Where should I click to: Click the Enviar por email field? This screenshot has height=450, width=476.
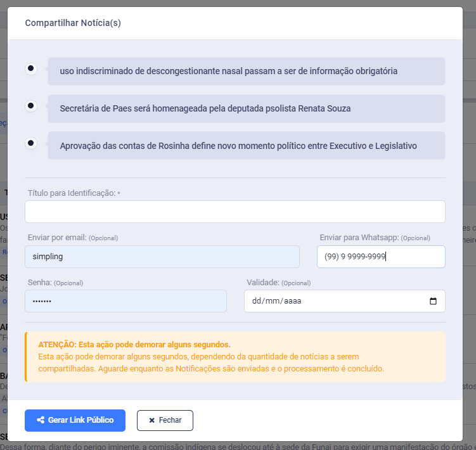click(x=162, y=257)
